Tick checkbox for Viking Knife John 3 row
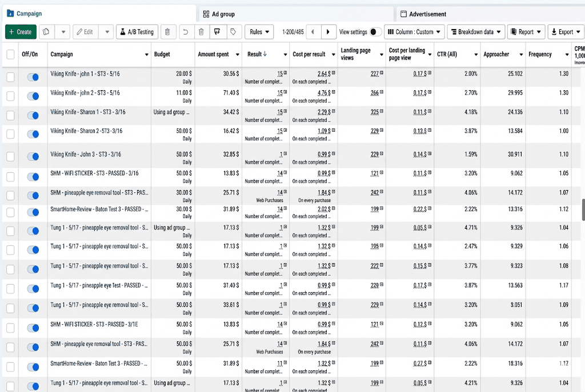585x392 pixels. click(x=10, y=156)
